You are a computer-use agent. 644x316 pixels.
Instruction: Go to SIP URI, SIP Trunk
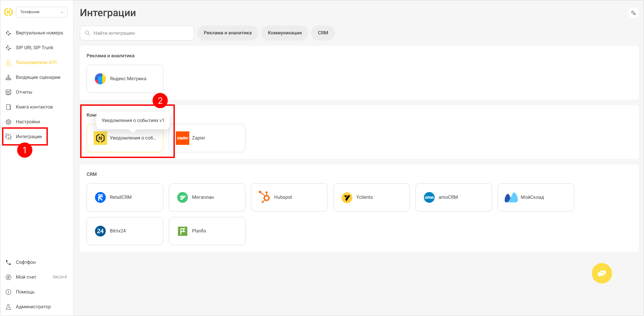(35, 48)
